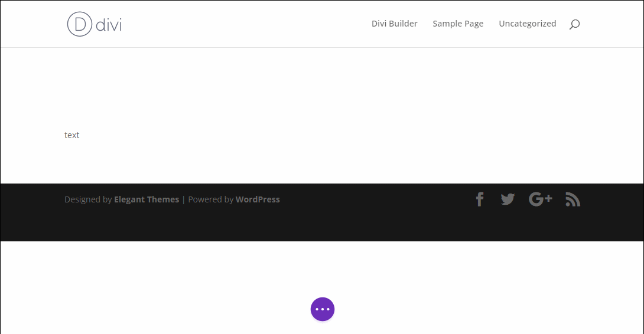Open the Uncategorized menu link
This screenshot has width=644, height=334.
[527, 24]
